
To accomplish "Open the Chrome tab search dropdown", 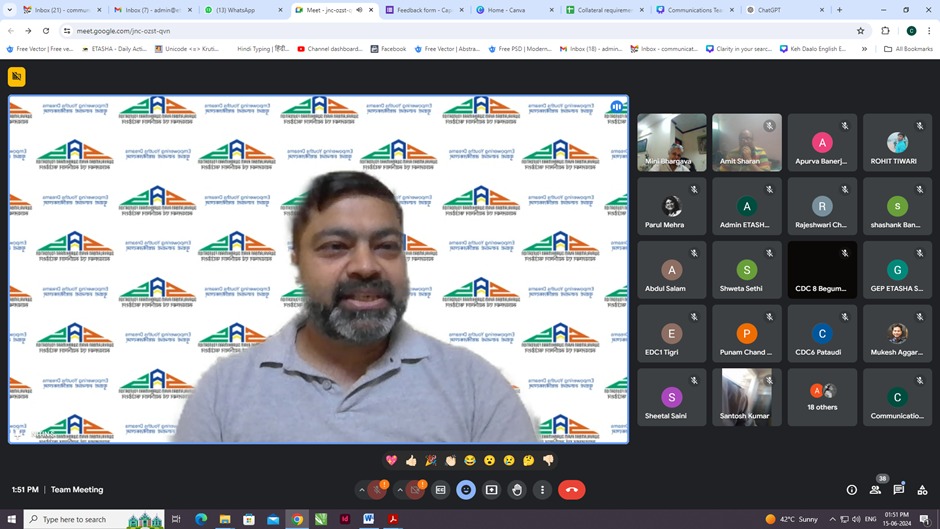I will click(x=10, y=10).
